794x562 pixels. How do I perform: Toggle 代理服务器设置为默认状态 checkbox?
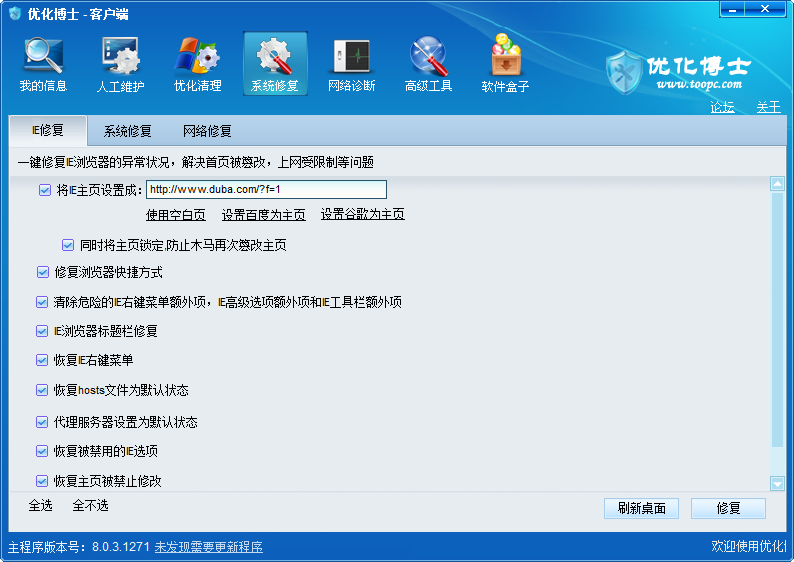(x=42, y=422)
